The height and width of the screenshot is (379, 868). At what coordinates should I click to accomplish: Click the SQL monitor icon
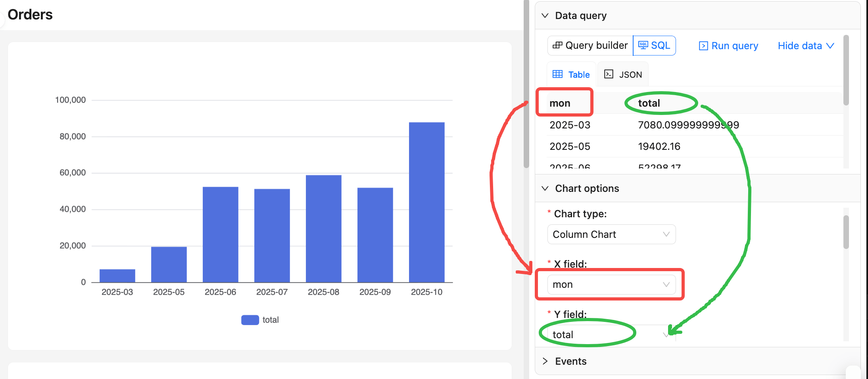point(643,45)
